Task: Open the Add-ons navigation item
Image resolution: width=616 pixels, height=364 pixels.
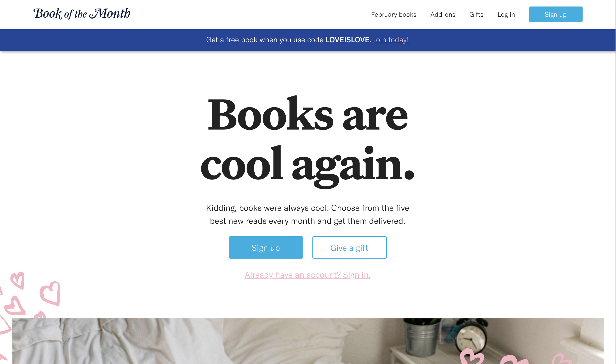Action: 443,14
